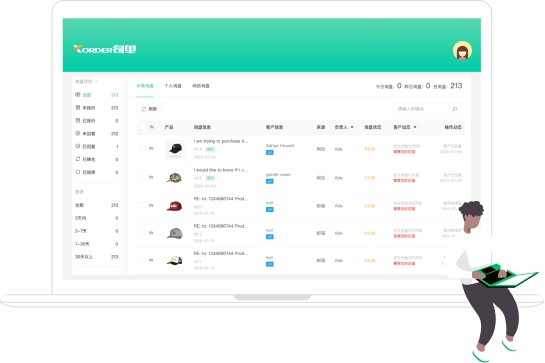Screen dimensions: 545x363
Task: Select the 已回复 filter showing 1
Action: [97, 146]
